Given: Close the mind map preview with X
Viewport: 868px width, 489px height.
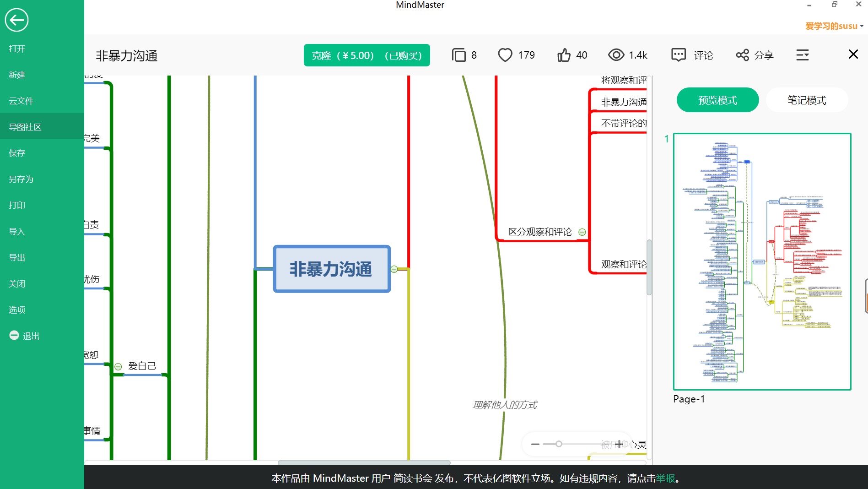Looking at the screenshot, I should [853, 54].
